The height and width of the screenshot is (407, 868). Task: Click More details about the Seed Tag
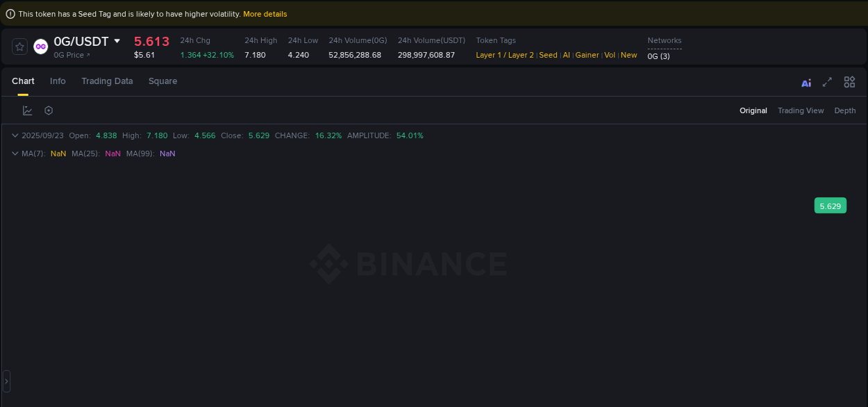tap(265, 13)
